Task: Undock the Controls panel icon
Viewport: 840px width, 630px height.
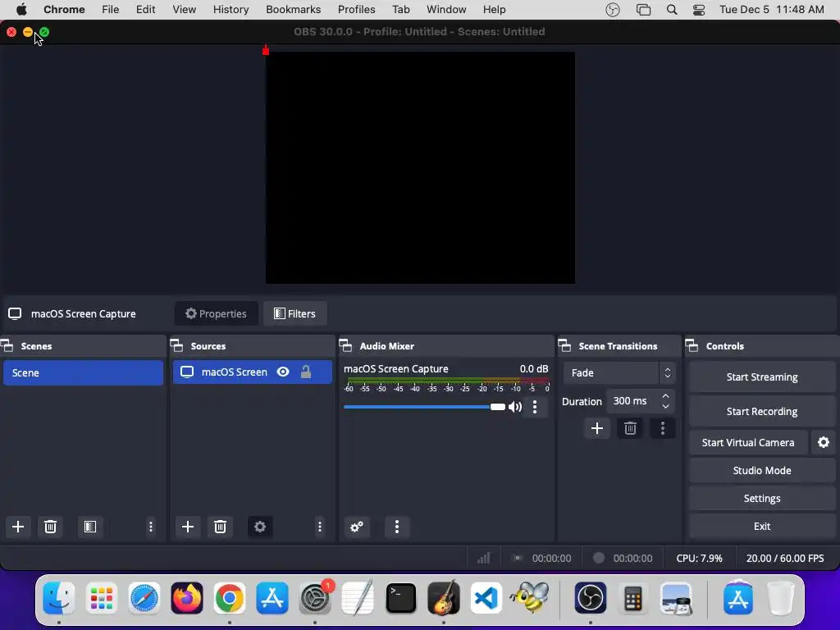Action: point(692,346)
